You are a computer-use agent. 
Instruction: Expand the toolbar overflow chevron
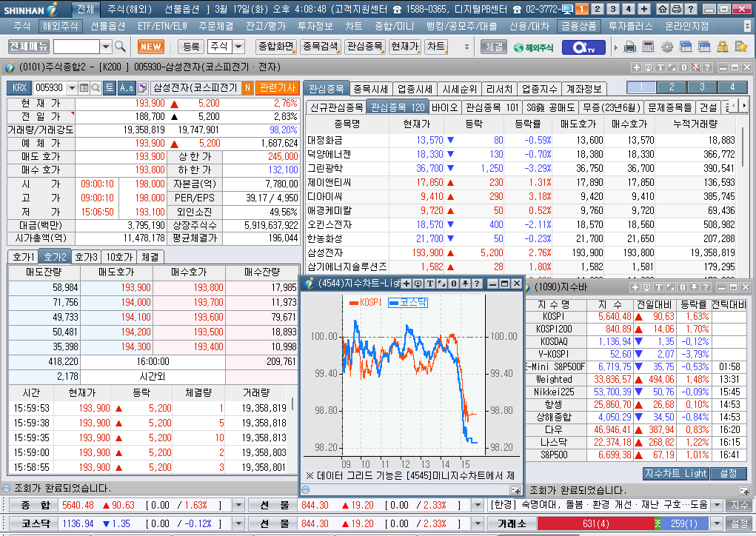(466, 47)
